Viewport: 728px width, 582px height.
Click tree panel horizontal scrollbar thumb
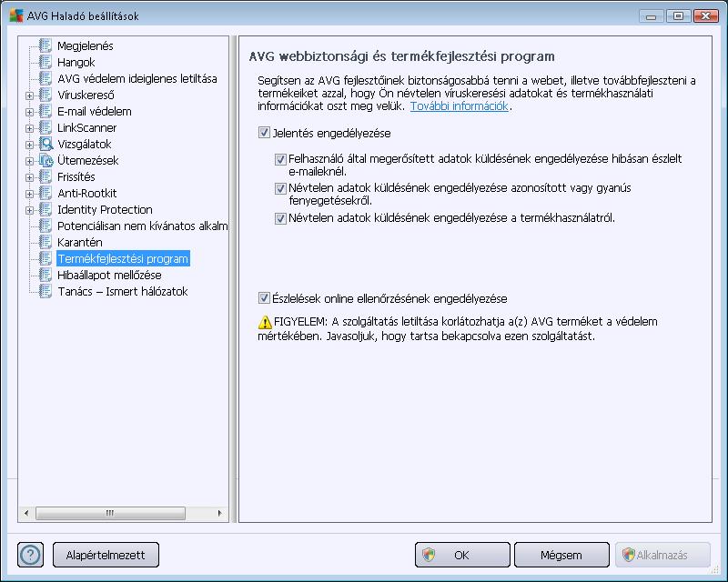tap(110, 513)
